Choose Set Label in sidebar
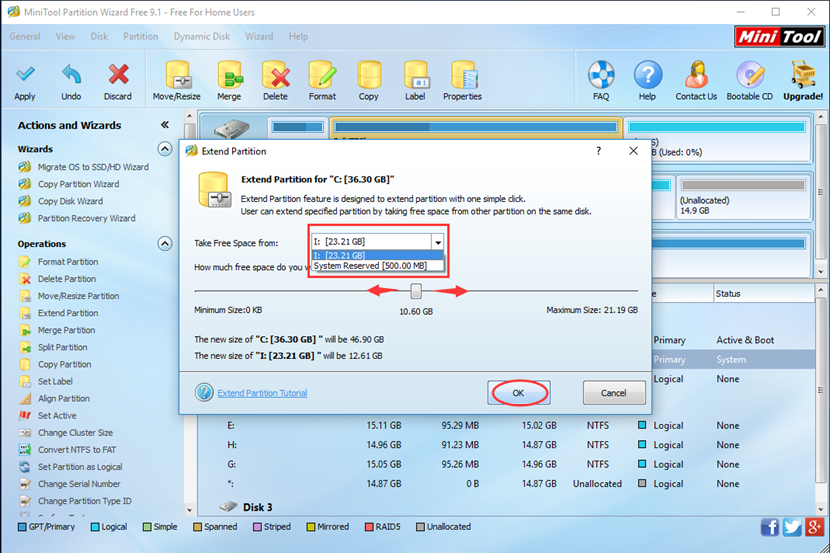The width and height of the screenshot is (830, 555). (55, 381)
